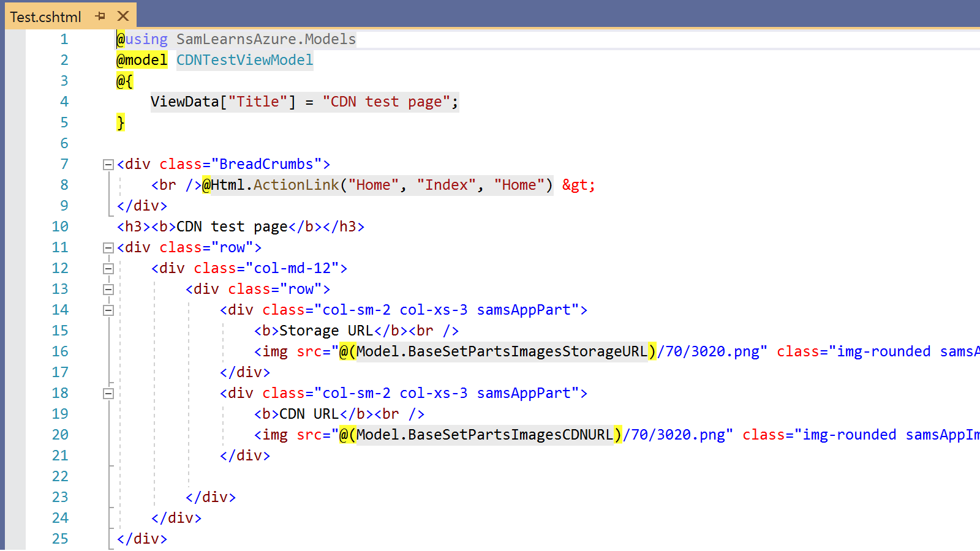Click the SamLearnsAzure.Models namespace text
The height and width of the screenshot is (551, 980).
[266, 39]
